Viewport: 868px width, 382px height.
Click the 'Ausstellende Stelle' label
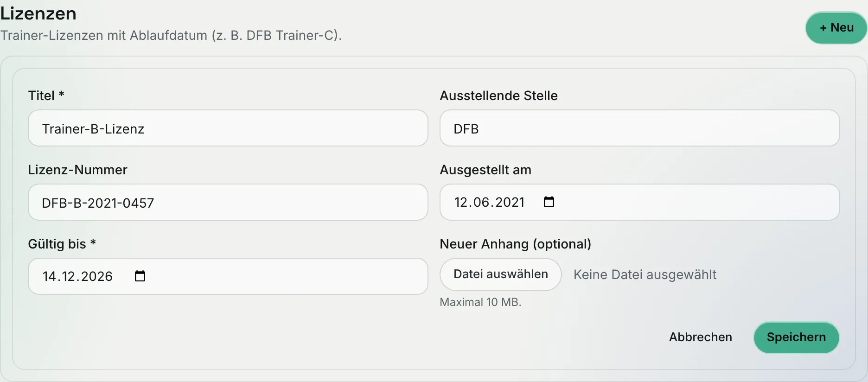498,95
